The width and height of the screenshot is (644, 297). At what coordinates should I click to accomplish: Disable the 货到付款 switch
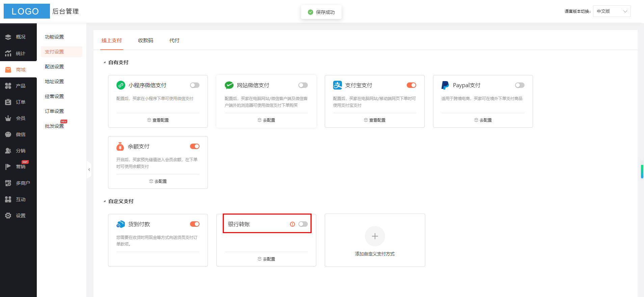tap(195, 224)
